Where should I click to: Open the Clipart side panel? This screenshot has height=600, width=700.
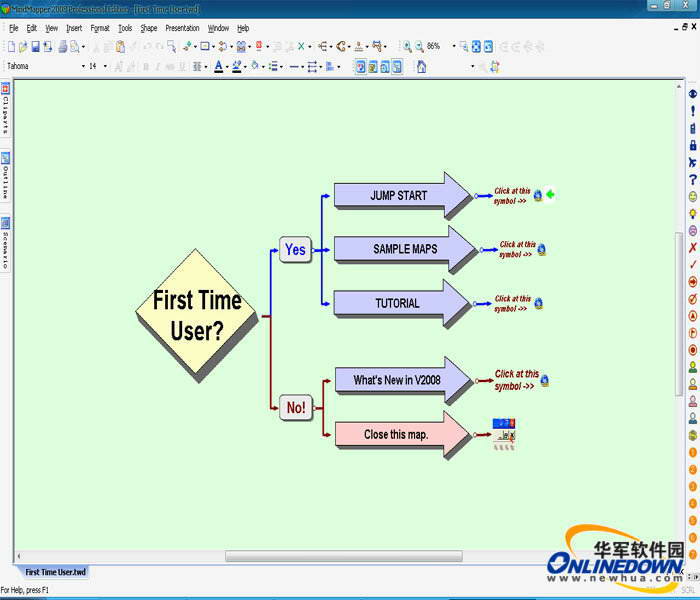click(6, 109)
